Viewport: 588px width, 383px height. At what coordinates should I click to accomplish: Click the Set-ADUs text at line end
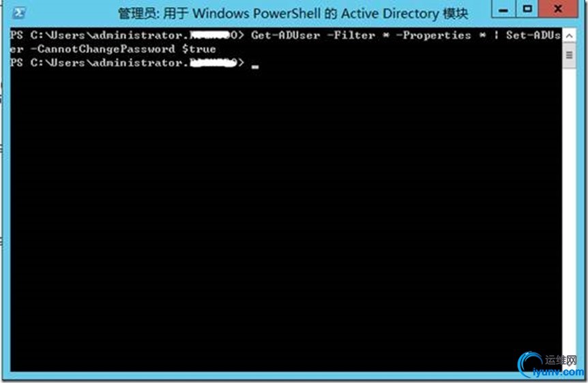coord(533,35)
